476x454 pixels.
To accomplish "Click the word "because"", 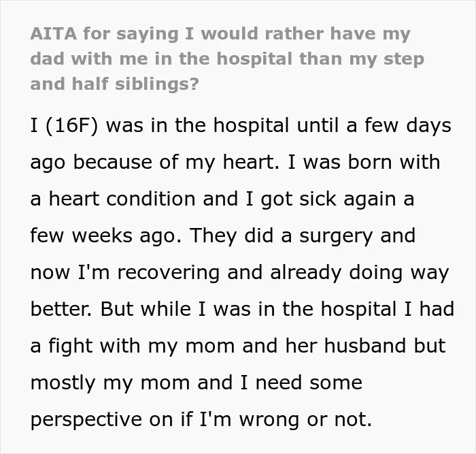I will coord(113,162).
